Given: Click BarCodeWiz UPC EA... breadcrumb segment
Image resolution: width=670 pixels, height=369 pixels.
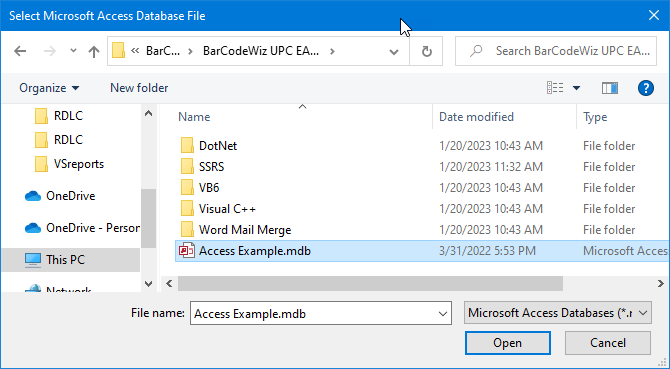Looking at the screenshot, I should [x=261, y=51].
